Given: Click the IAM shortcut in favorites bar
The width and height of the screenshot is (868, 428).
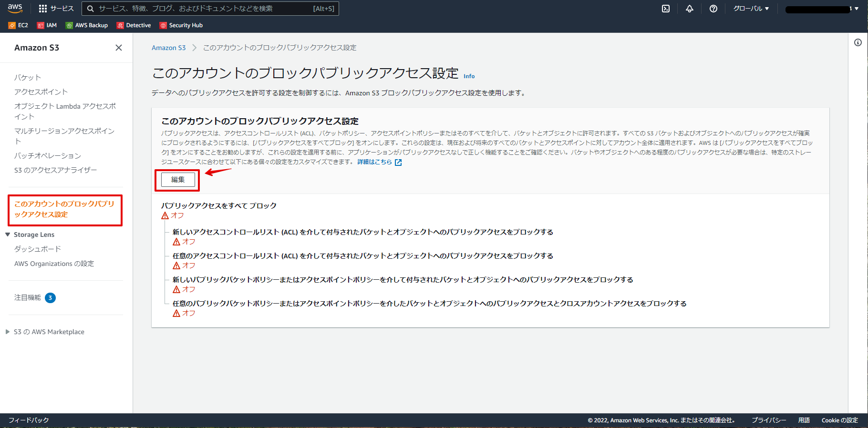Looking at the screenshot, I should pos(47,25).
